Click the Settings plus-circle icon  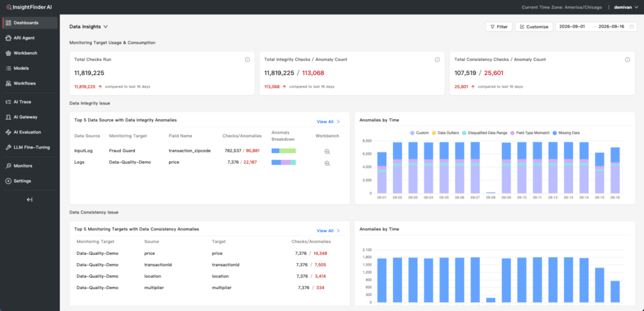click(x=8, y=181)
